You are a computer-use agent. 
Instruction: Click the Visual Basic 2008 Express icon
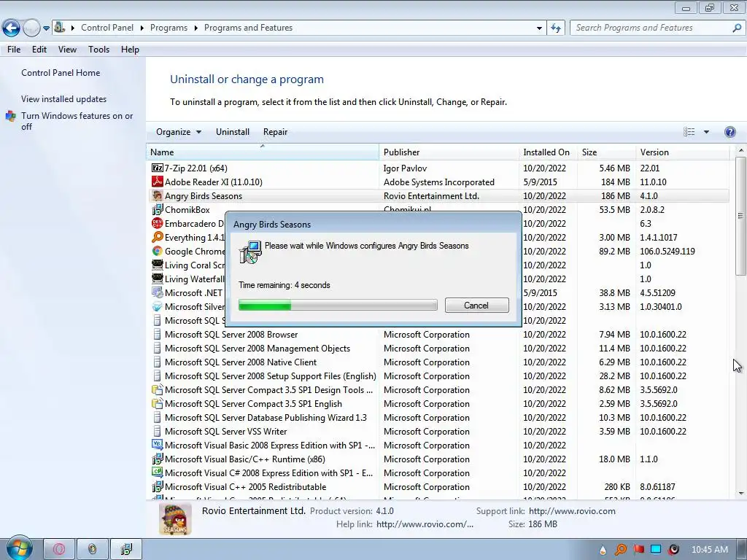[x=158, y=445]
